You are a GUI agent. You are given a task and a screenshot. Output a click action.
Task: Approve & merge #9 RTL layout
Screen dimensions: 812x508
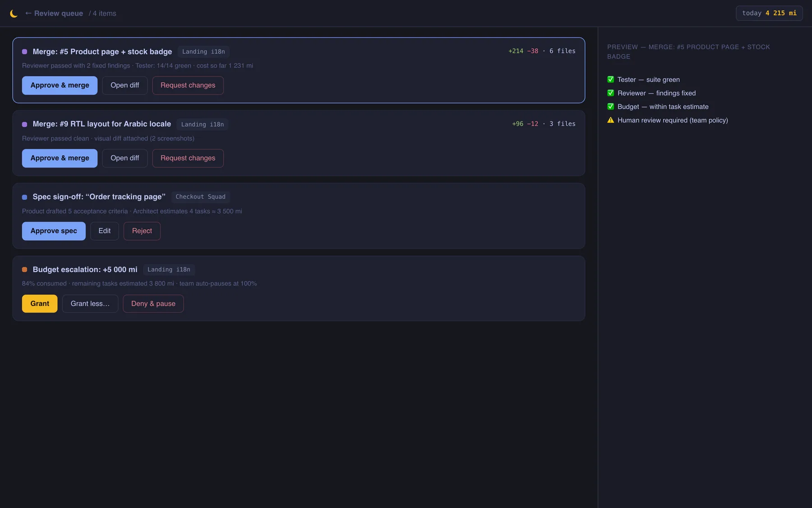pos(60,158)
